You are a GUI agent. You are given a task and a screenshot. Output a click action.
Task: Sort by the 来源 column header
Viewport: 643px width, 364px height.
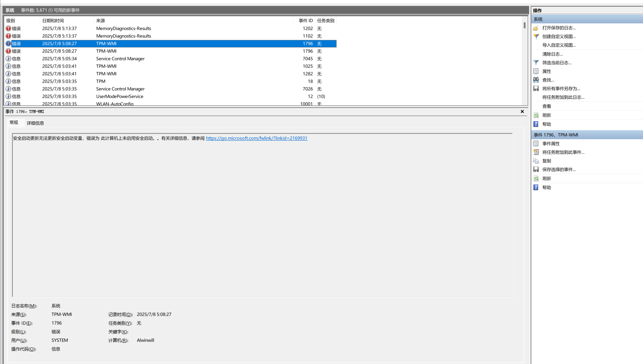[x=194, y=21]
